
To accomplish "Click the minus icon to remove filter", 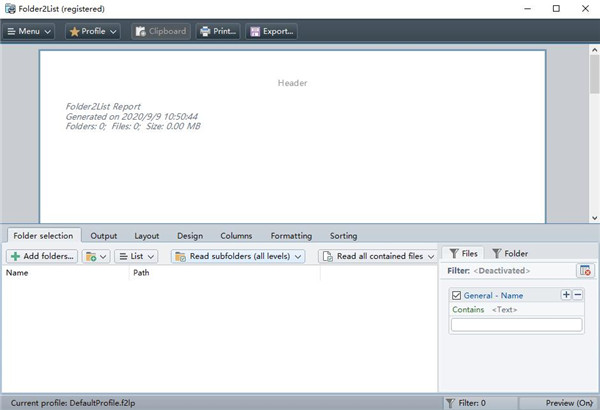I will pyautogui.click(x=577, y=295).
